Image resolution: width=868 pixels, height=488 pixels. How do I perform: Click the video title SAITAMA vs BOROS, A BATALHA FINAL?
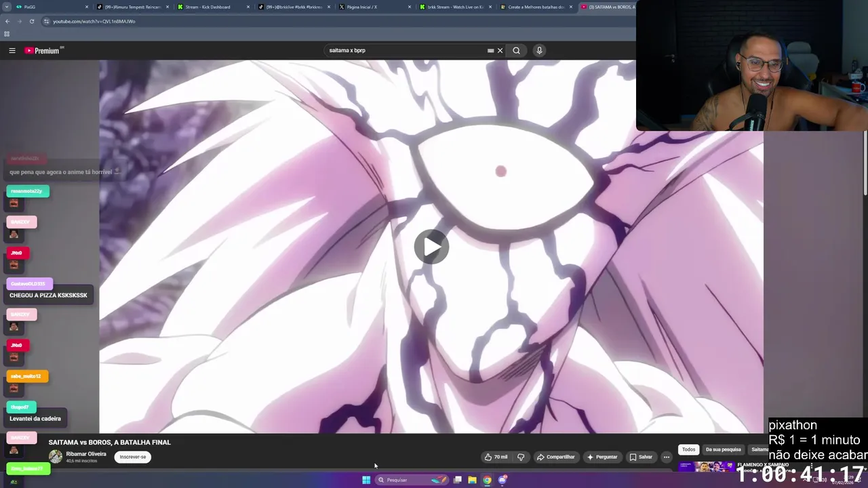109,442
